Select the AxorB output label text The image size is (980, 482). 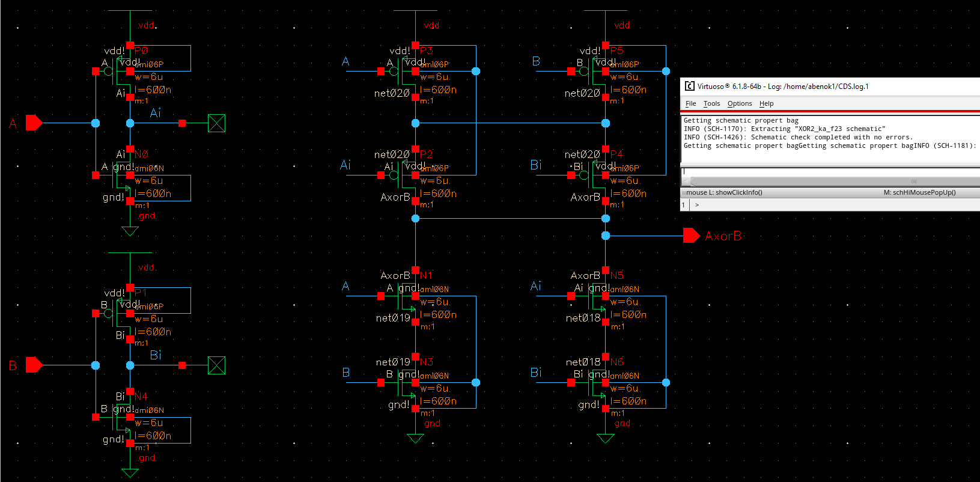tap(723, 236)
